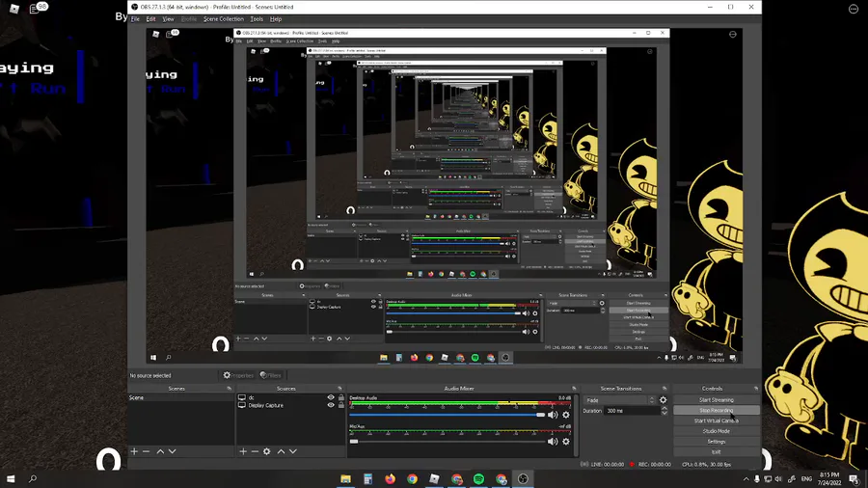Open clock and date in taskbar
The height and width of the screenshot is (488, 868).
tap(829, 478)
